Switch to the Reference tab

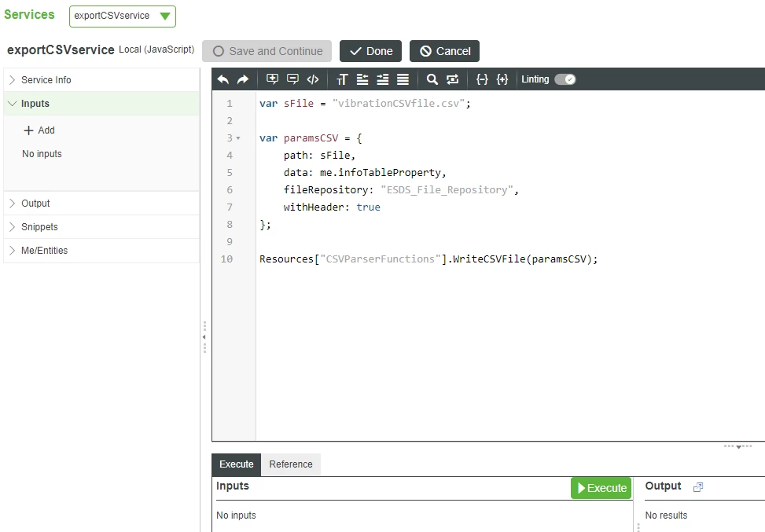click(290, 464)
